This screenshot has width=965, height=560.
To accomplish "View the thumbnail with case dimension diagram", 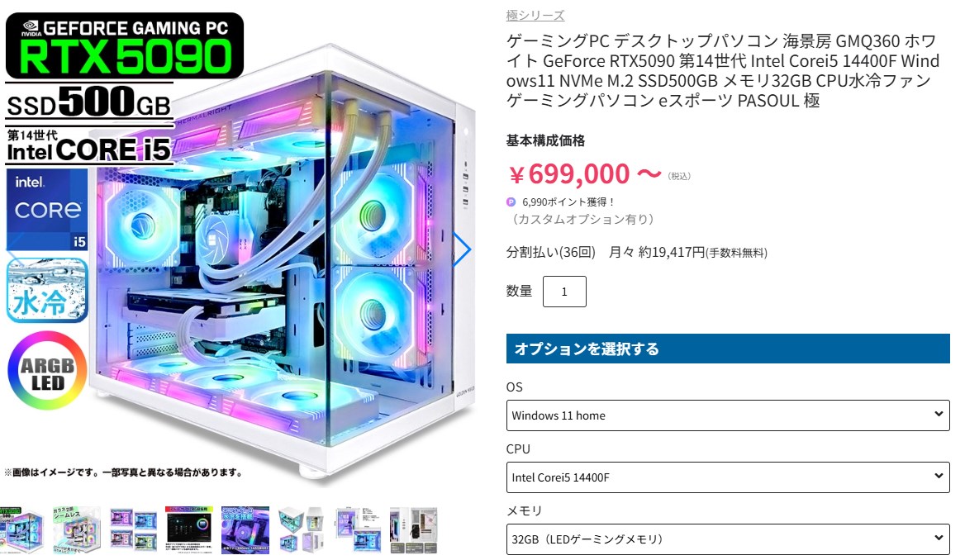I will point(358,529).
